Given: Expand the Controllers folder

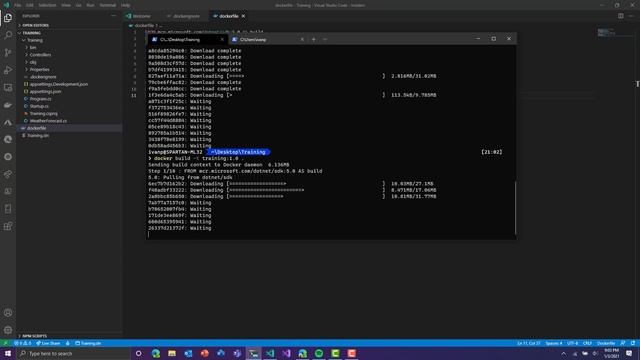Looking at the screenshot, I should pos(69,55).
